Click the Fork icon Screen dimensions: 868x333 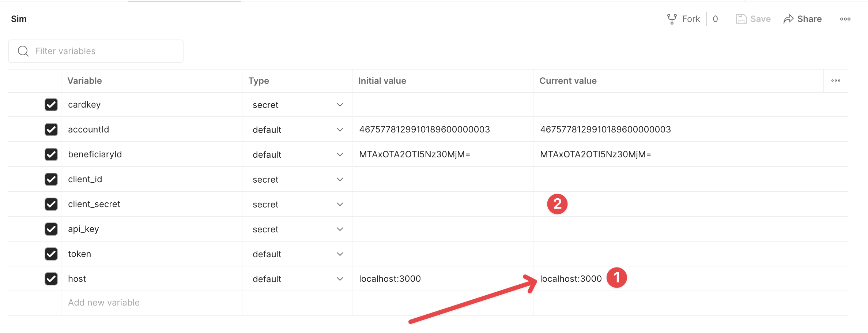tap(672, 19)
